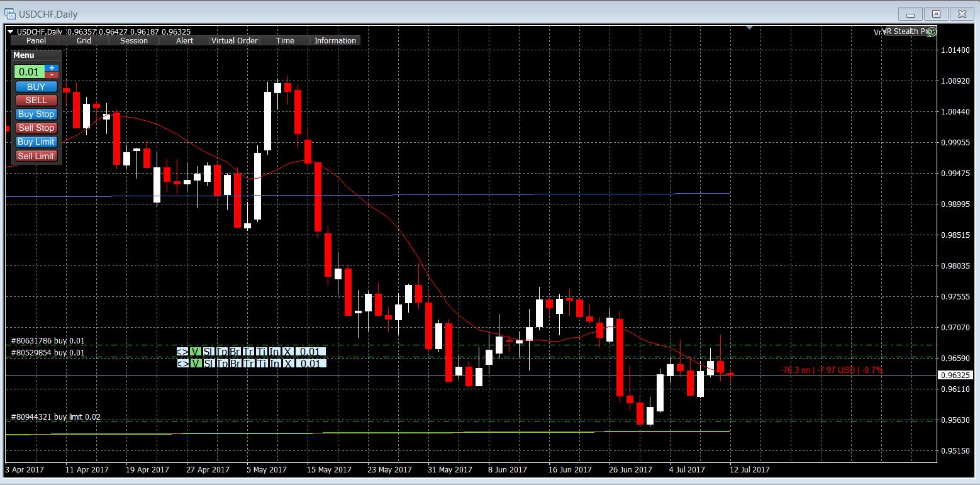The image size is (980, 485).
Task: Click the current price label 0.96325
Action: pyautogui.click(x=955, y=375)
